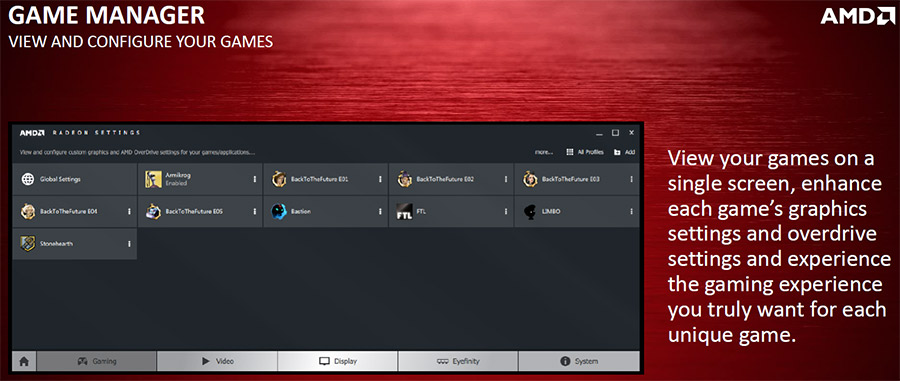Open the Home icon tab
This screenshot has width=900, height=381.
[25, 361]
